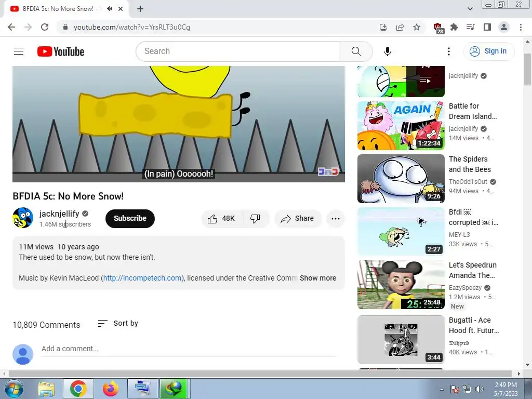The image size is (532, 399).
Task: Click the horizontal scrollbar at bottom
Action: click(x=261, y=374)
